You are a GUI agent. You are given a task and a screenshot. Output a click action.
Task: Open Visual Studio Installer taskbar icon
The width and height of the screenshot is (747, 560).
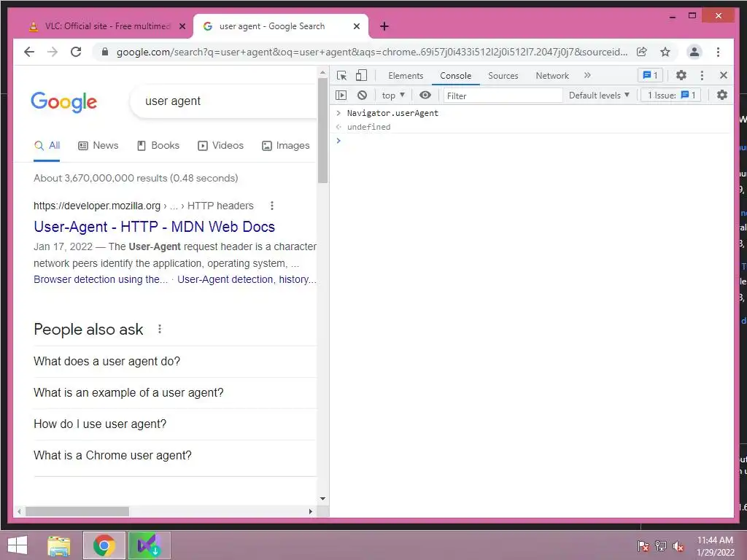149,545
